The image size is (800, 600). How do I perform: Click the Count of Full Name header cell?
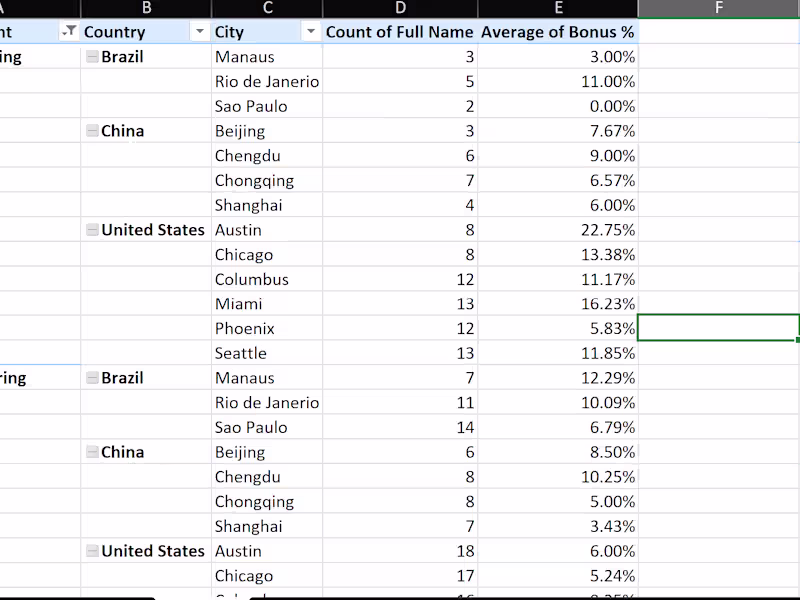400,32
